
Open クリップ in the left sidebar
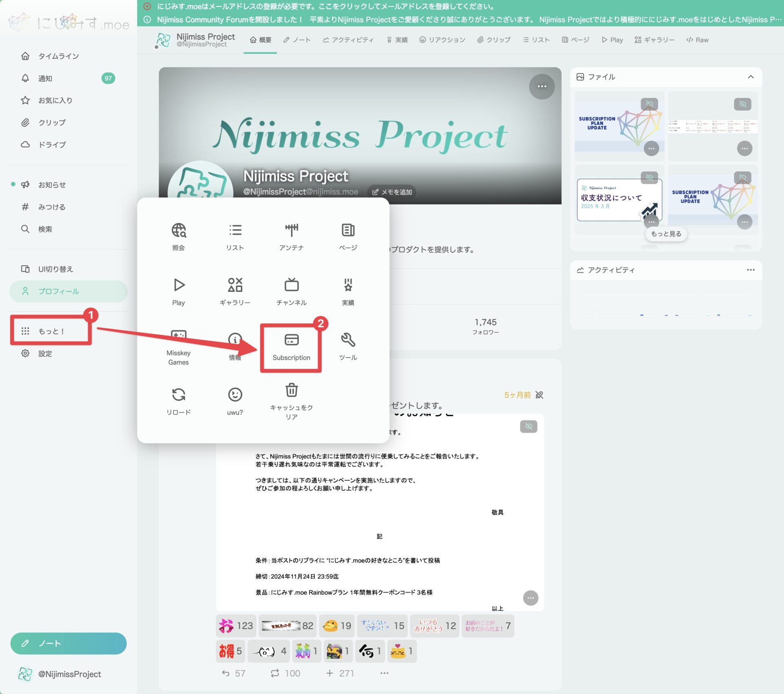point(68,122)
